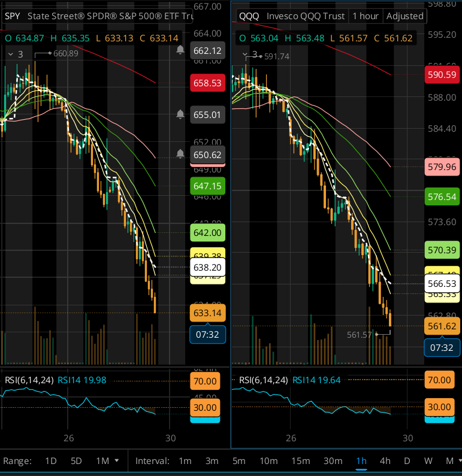The width and height of the screenshot is (462, 476).
Task: Click SPY last price tag 633.14
Action: (208, 313)
